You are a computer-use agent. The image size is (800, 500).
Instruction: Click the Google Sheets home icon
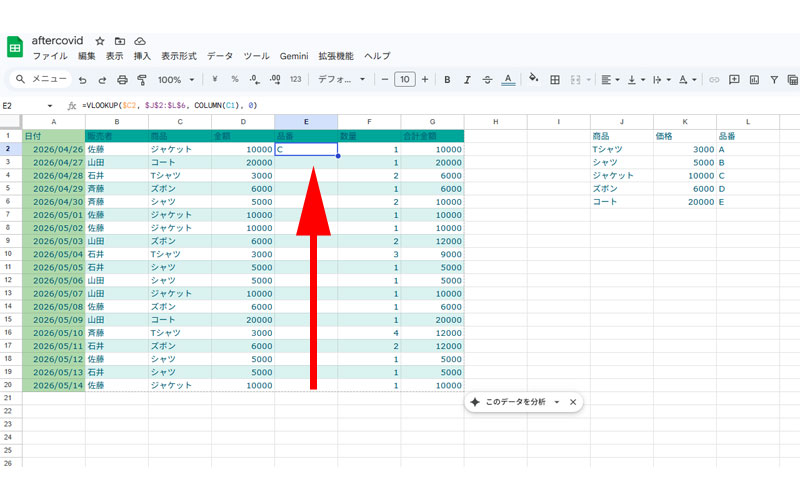tap(15, 47)
